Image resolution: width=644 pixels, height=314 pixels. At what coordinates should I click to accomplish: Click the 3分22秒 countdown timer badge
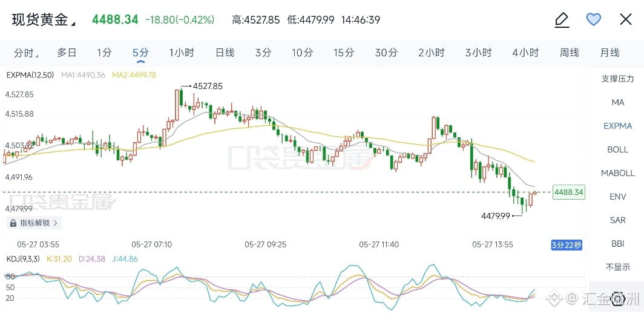point(567,246)
